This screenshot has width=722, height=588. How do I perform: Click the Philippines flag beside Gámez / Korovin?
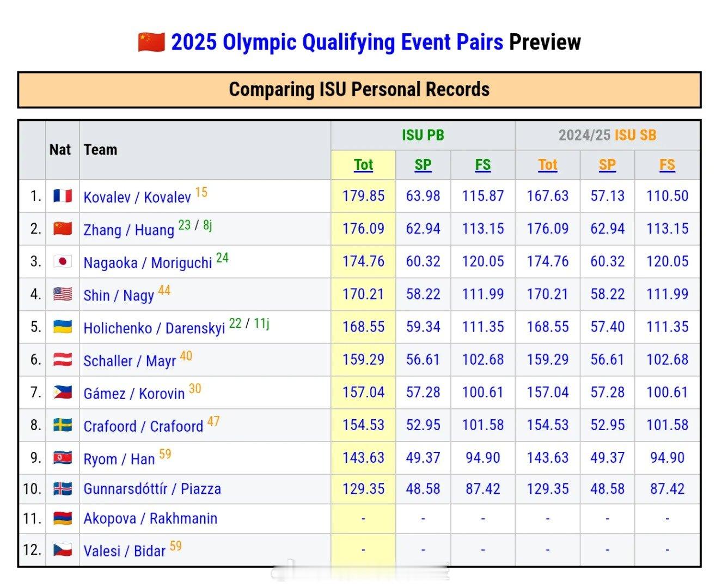point(63,392)
